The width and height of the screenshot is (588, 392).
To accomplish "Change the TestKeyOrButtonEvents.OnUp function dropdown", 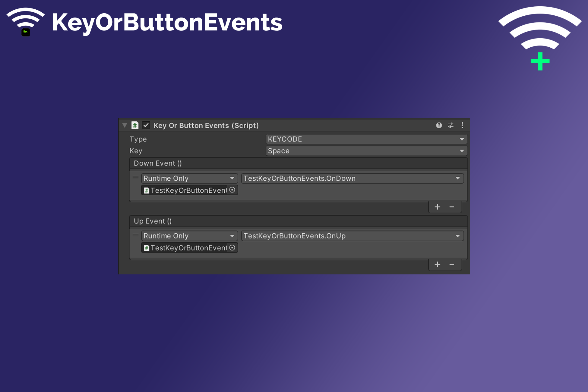I will click(352, 236).
